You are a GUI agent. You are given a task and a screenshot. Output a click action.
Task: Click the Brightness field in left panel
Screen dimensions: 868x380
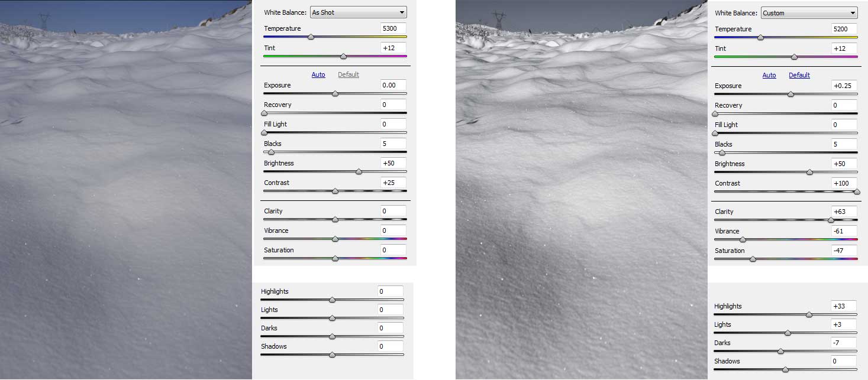click(x=394, y=163)
